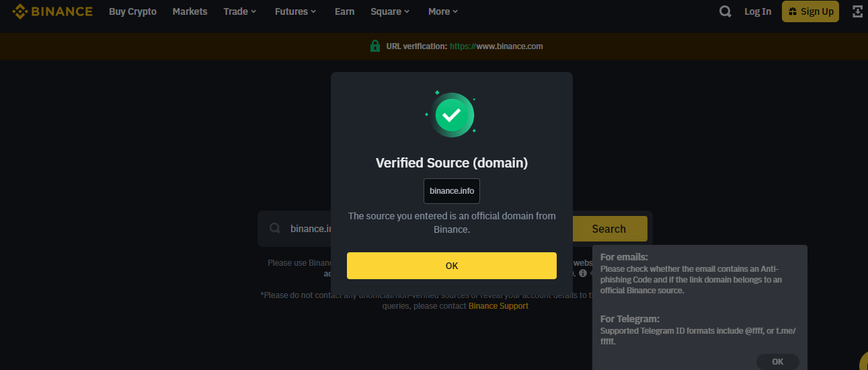Image resolution: width=868 pixels, height=370 pixels.
Task: Click the download app icon in the header
Action: pos(857,11)
